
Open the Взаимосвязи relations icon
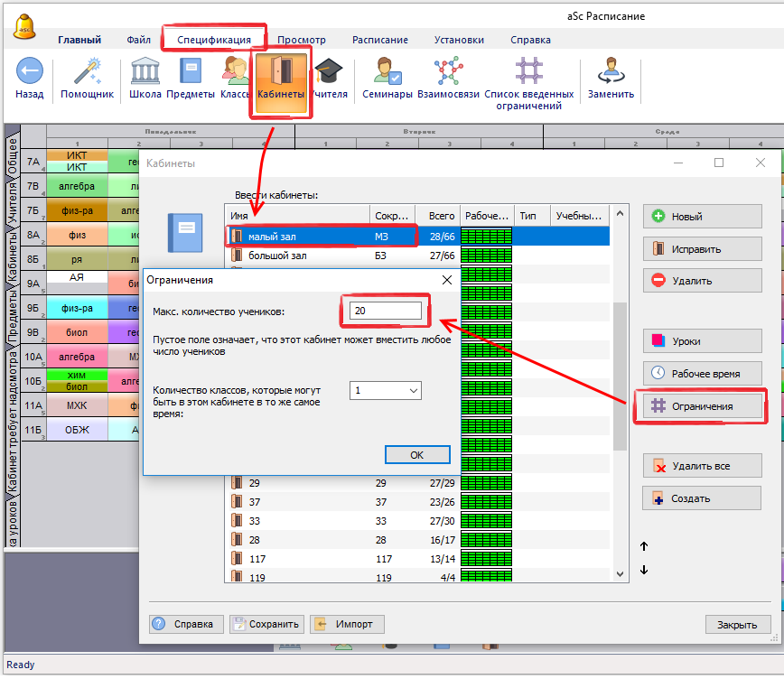(448, 72)
